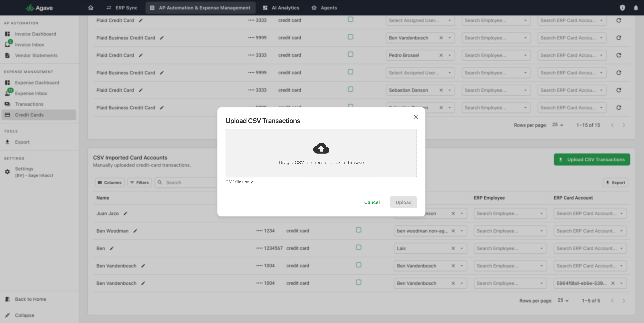Toggle checkbox in Sebastian Danson Plaid Credit Card row
Image resolution: width=644 pixels, height=323 pixels.
pyautogui.click(x=351, y=89)
